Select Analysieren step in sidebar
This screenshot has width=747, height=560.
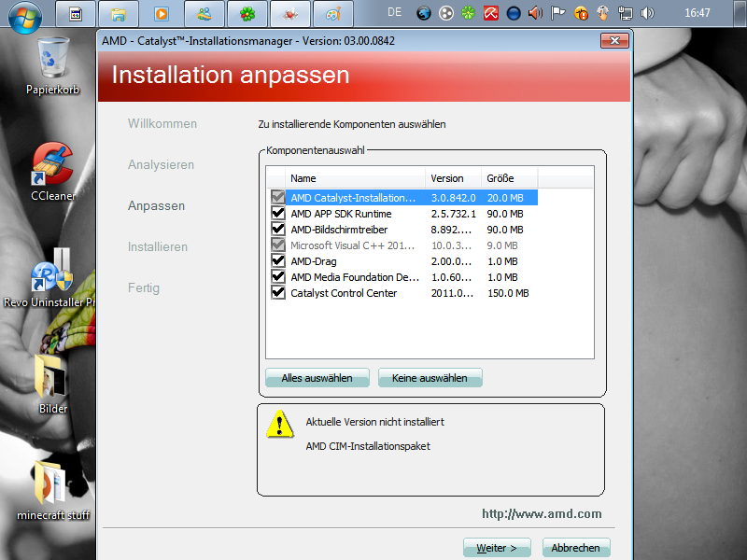(x=161, y=165)
